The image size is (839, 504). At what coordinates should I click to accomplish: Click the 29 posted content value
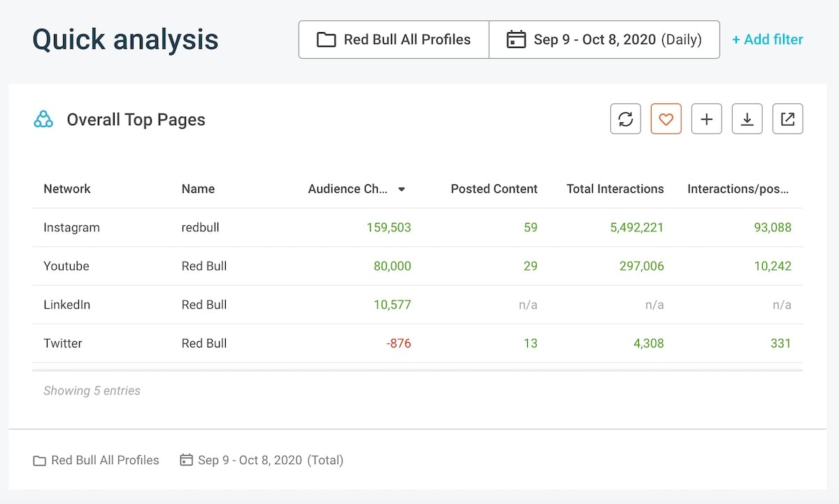(531, 266)
